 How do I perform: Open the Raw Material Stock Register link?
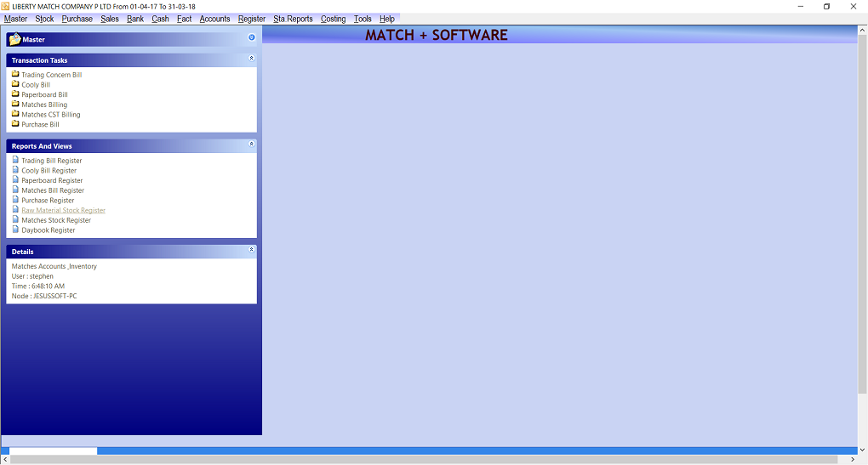coord(63,210)
